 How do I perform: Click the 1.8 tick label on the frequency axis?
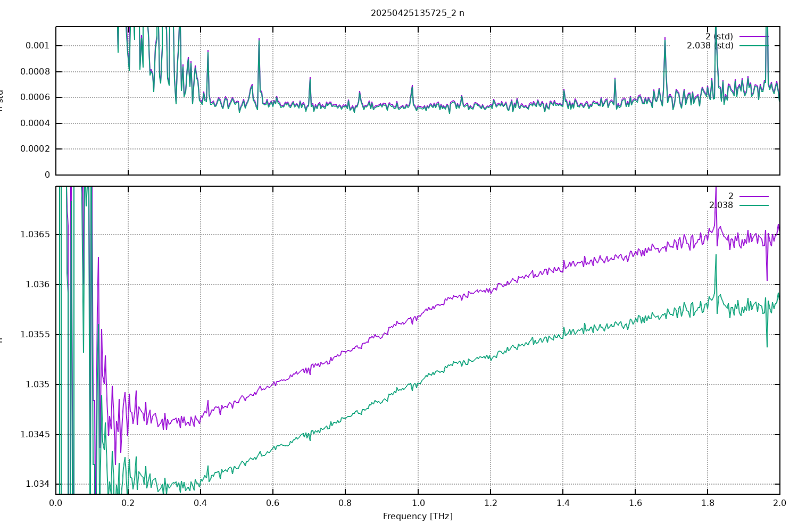pyautogui.click(x=707, y=503)
